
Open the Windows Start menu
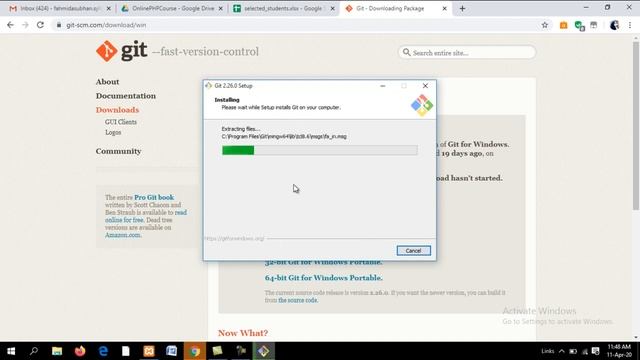(x=11, y=351)
